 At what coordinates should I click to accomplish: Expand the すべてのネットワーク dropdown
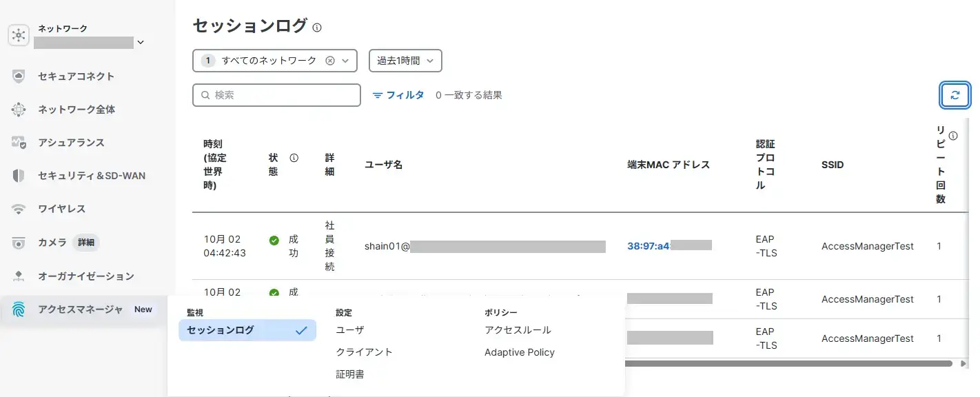tap(346, 61)
